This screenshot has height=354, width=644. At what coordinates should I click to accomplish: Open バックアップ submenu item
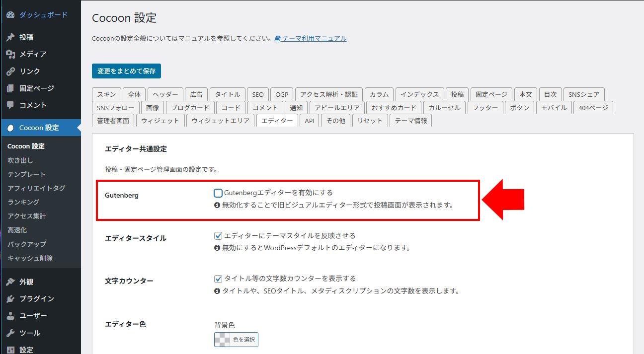tap(26, 244)
